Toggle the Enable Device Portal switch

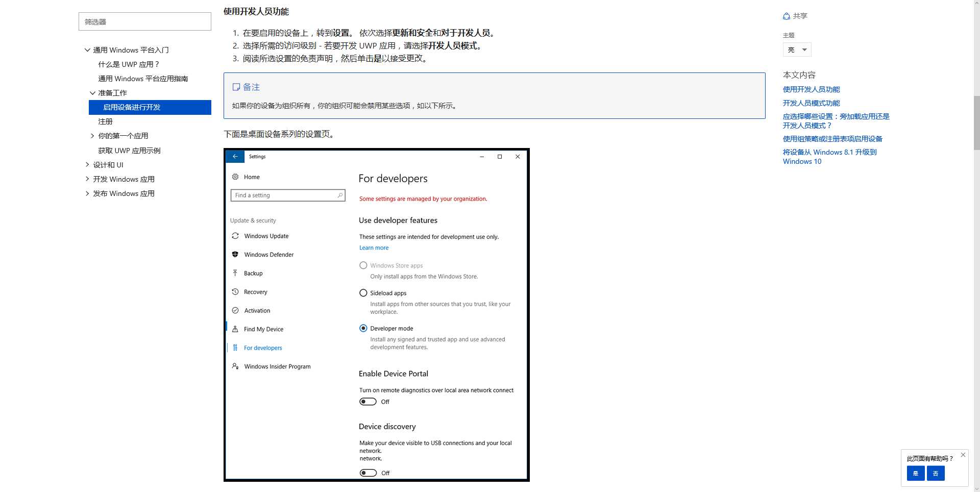[x=368, y=402]
